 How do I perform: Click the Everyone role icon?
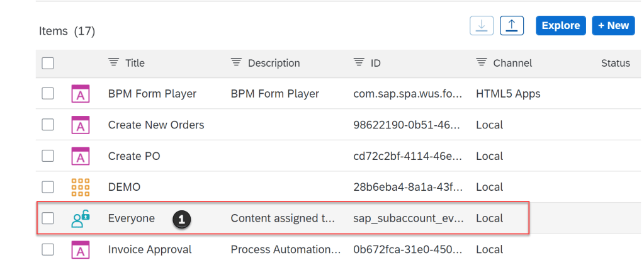click(x=81, y=218)
